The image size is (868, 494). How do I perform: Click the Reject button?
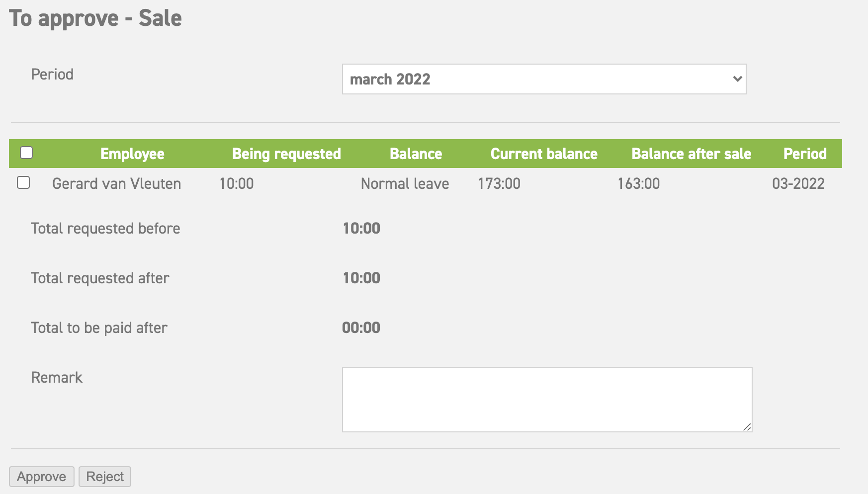(x=104, y=476)
